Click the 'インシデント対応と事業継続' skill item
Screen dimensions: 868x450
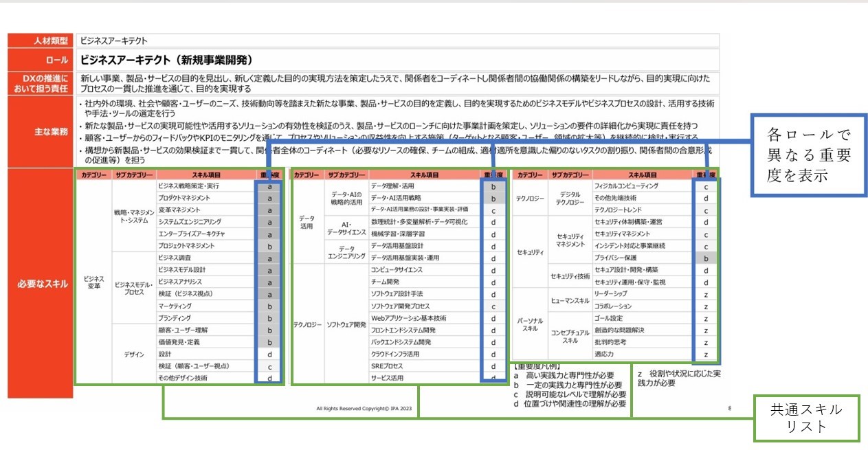click(630, 246)
